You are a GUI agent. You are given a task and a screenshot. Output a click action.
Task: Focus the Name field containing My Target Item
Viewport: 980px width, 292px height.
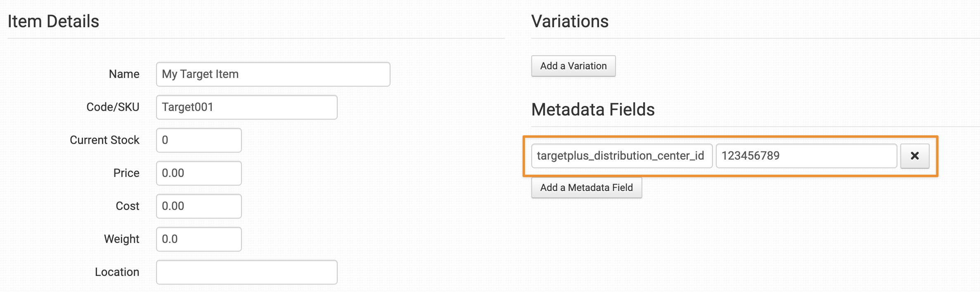point(273,74)
